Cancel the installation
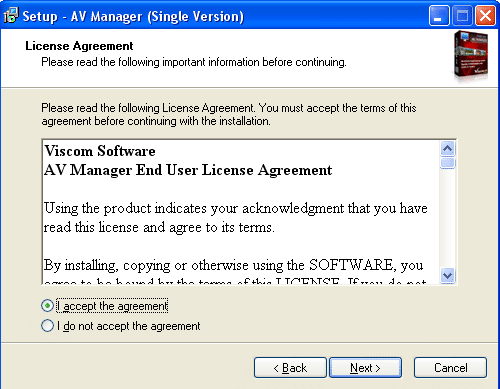 (450, 368)
